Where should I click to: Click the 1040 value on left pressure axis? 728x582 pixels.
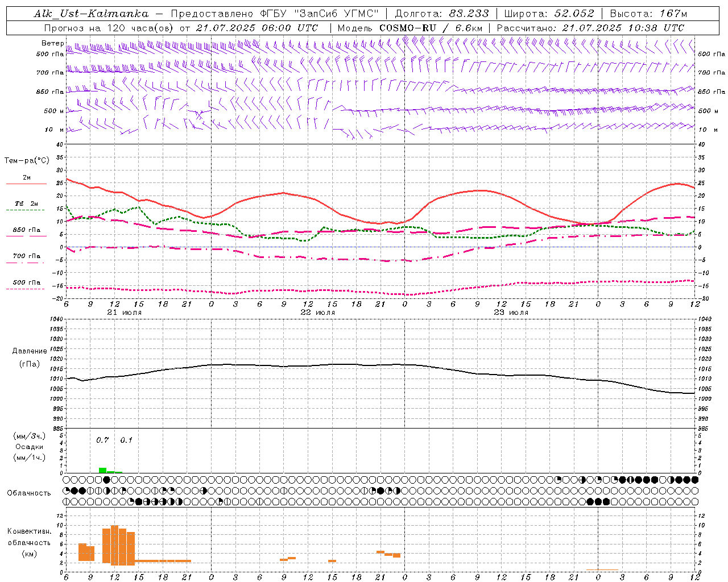click(x=55, y=319)
